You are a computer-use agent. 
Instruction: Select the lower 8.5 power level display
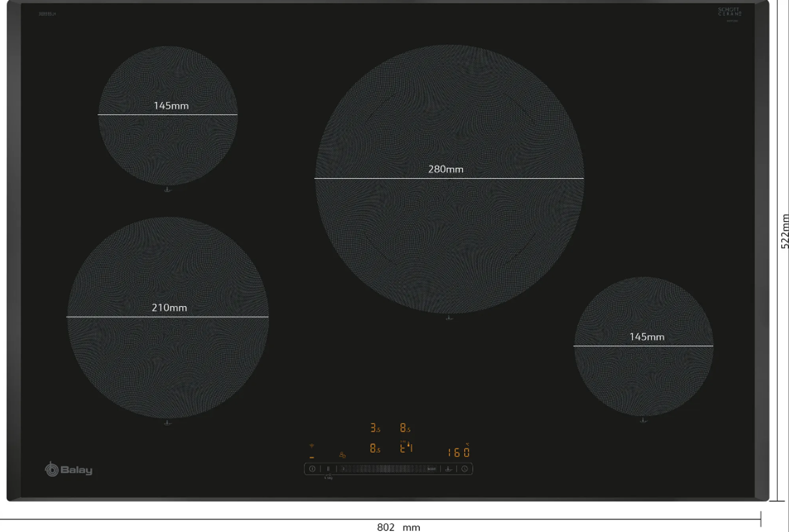[x=375, y=449]
